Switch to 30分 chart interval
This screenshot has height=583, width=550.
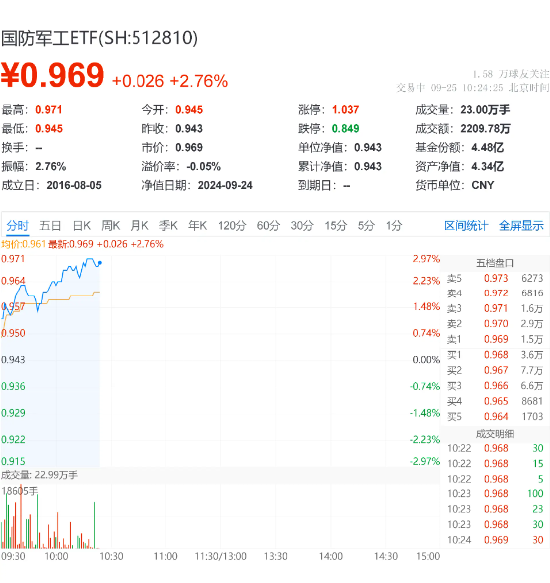click(x=302, y=225)
